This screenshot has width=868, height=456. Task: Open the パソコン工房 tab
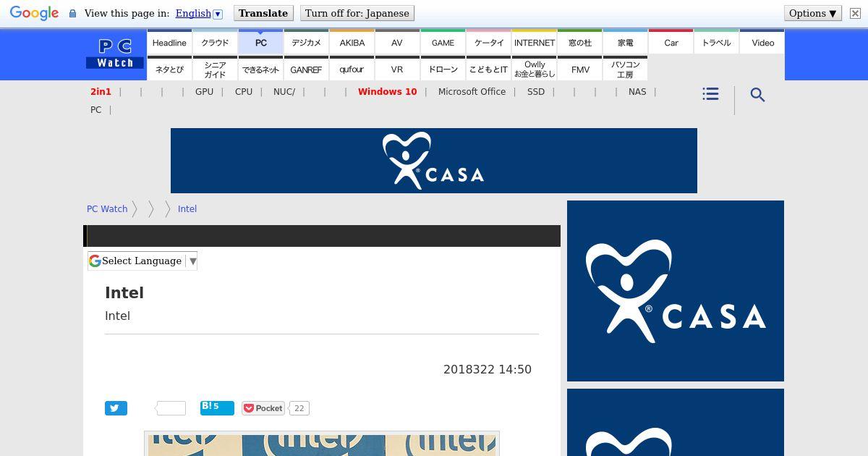point(625,69)
